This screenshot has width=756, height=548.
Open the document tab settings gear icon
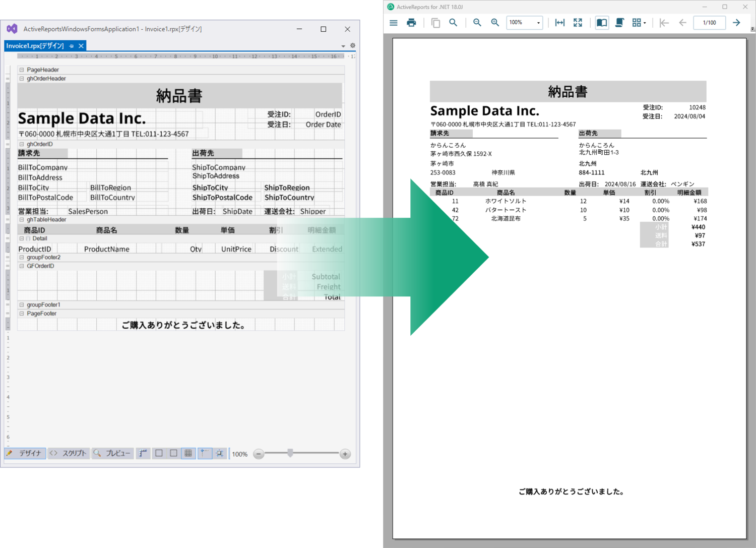(353, 45)
